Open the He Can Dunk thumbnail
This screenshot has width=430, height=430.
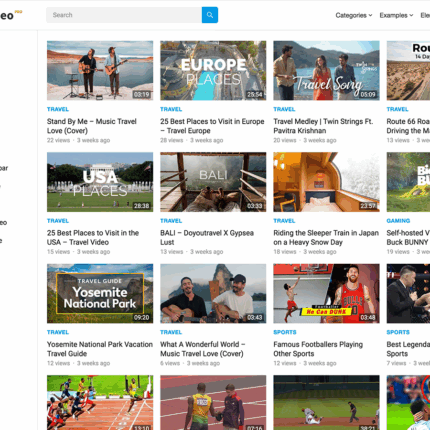coord(326,294)
